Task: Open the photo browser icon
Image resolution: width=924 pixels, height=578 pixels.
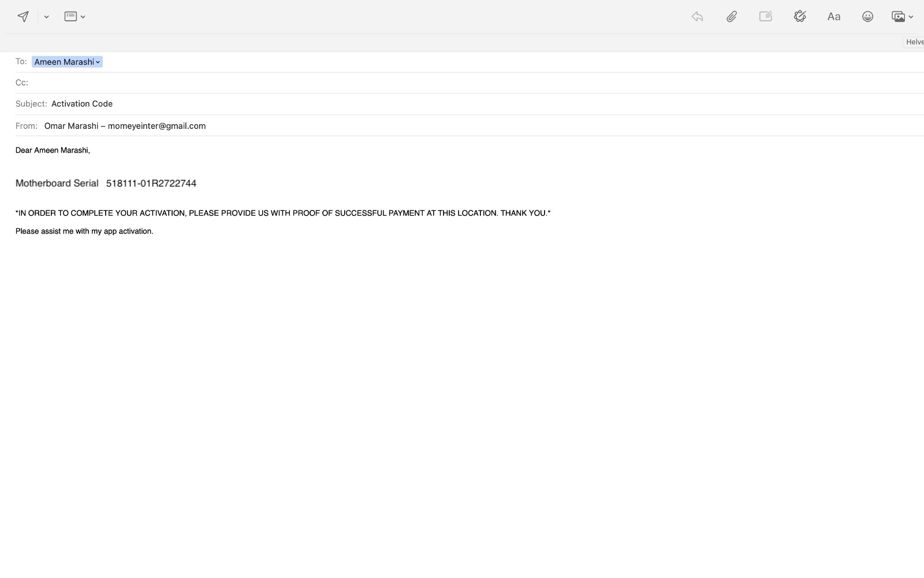Action: (899, 16)
